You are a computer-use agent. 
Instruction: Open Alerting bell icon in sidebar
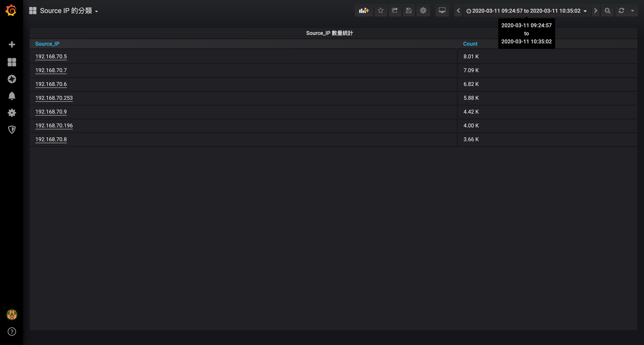pyautogui.click(x=12, y=96)
